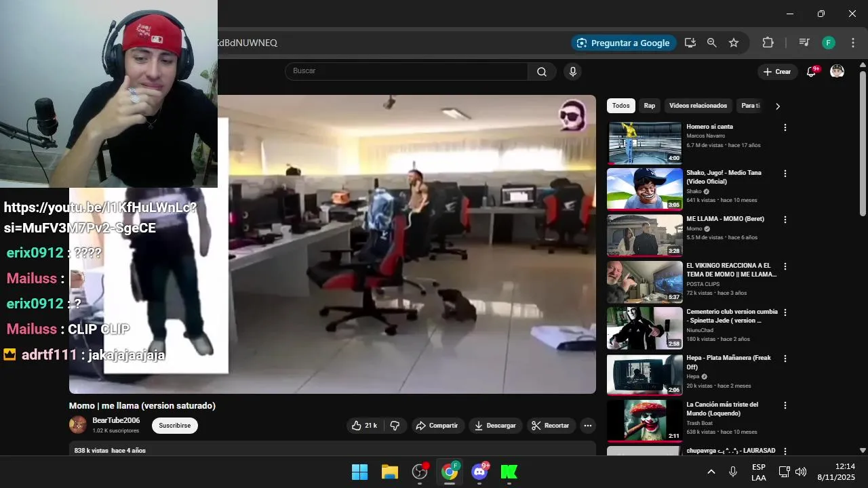Viewport: 868px width, 488px height.
Task: Open options menu for Homero si canta
Action: (785, 127)
